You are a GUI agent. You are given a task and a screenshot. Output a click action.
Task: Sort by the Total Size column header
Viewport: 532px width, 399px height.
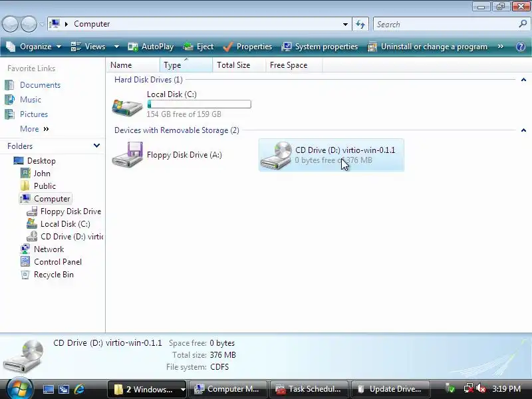[x=239, y=65]
